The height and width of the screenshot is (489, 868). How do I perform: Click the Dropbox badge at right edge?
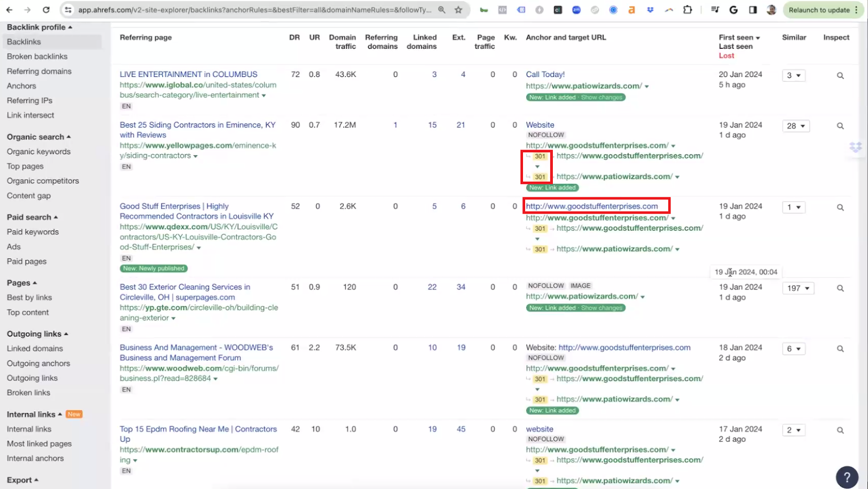click(856, 147)
